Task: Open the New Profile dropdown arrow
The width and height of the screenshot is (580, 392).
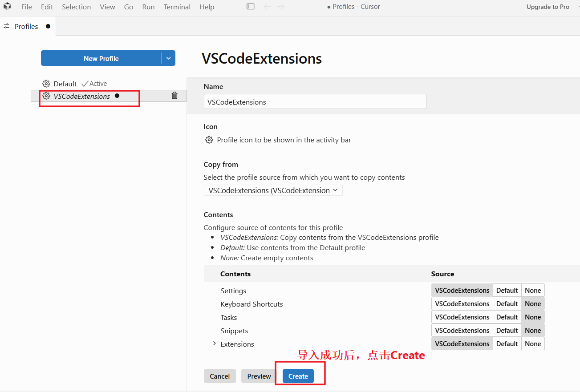Action: click(x=168, y=58)
